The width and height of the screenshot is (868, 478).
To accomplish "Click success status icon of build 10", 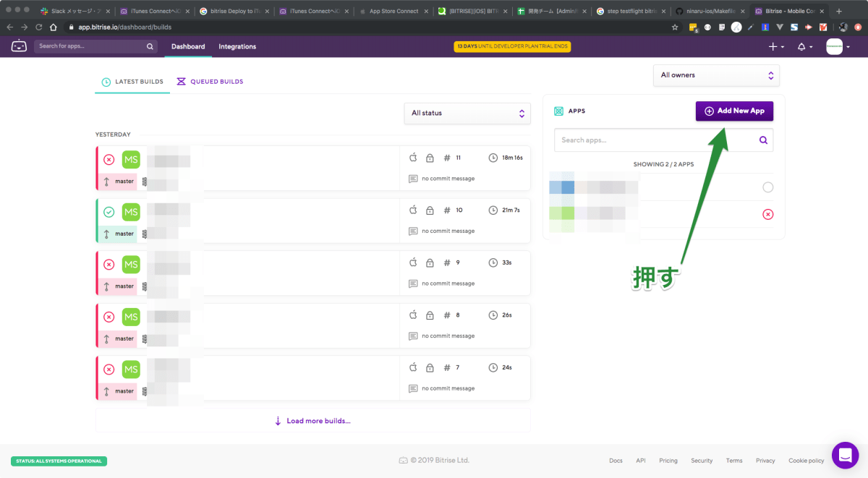I will pyautogui.click(x=109, y=212).
